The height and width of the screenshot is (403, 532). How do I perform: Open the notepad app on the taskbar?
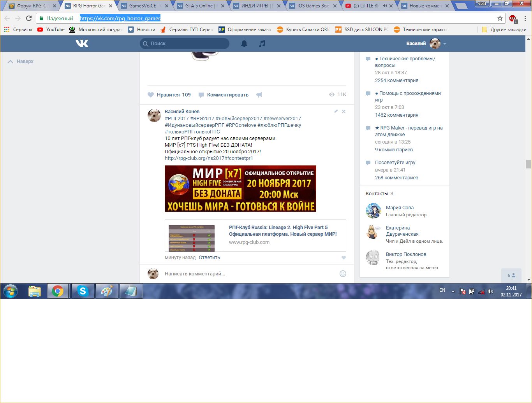click(x=131, y=291)
